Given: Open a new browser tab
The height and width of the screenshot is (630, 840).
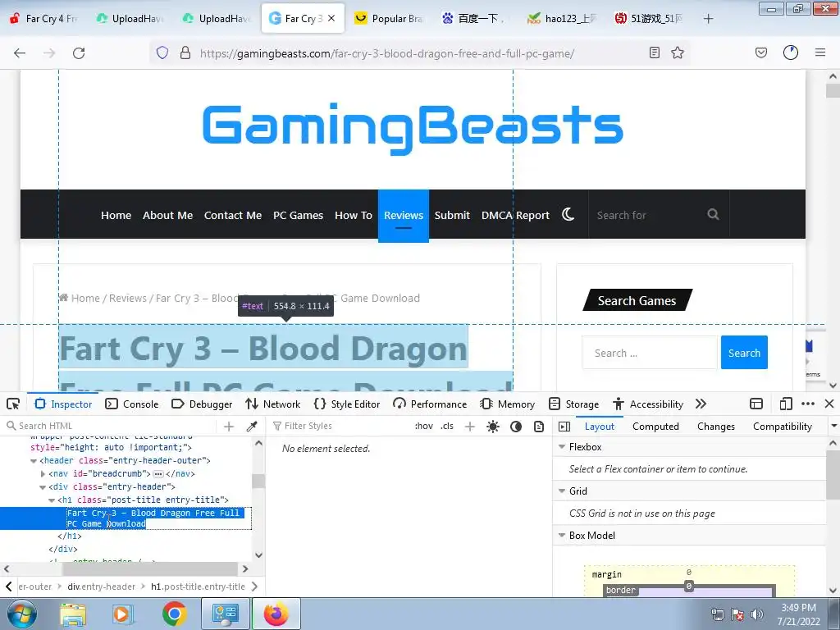Looking at the screenshot, I should point(708,19).
